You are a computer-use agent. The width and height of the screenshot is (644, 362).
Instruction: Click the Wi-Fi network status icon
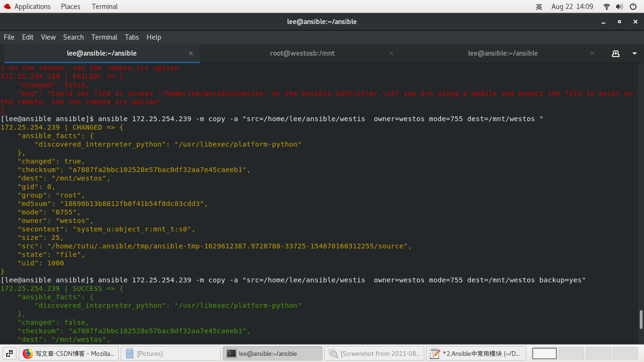(x=607, y=7)
